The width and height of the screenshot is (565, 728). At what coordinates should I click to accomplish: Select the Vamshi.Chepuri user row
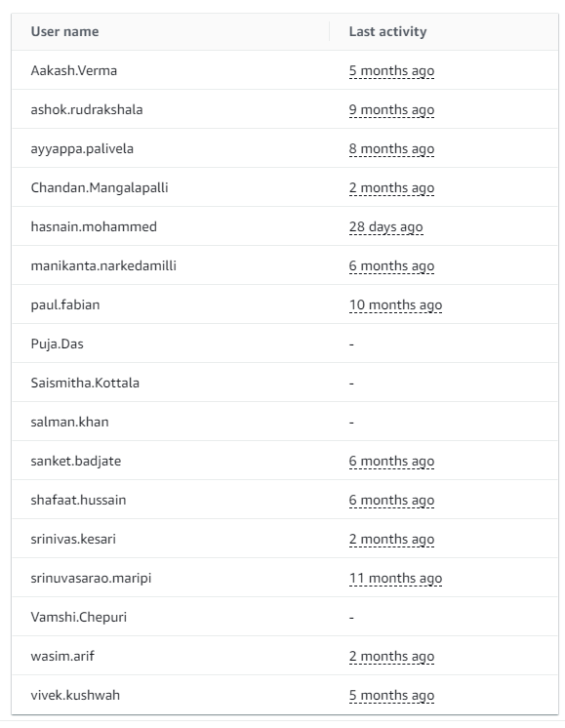click(285, 617)
